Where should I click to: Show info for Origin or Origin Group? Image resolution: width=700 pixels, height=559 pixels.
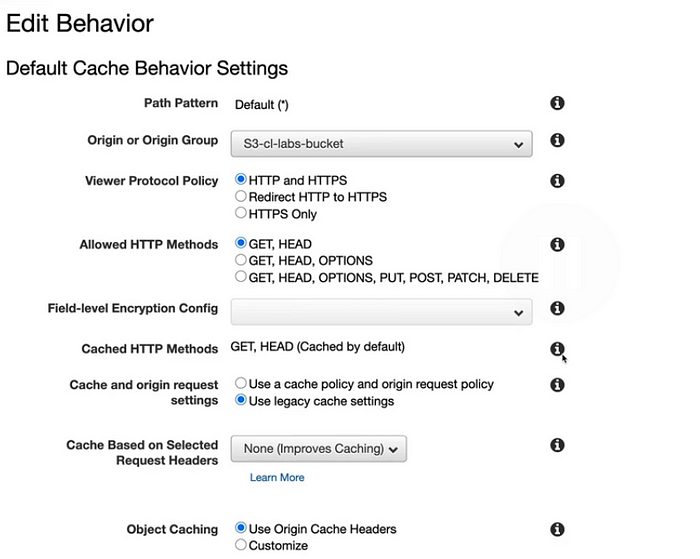point(557,140)
